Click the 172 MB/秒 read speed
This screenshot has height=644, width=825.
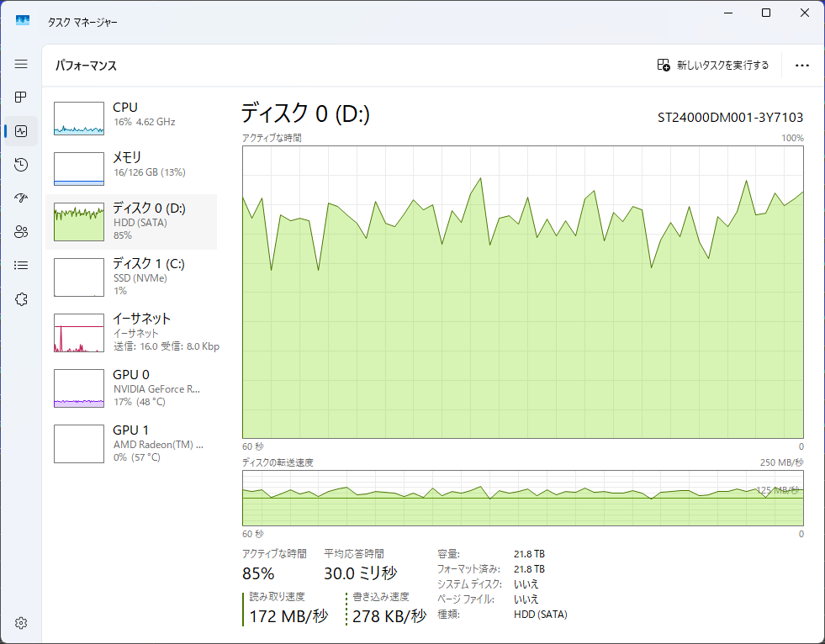coord(288,616)
